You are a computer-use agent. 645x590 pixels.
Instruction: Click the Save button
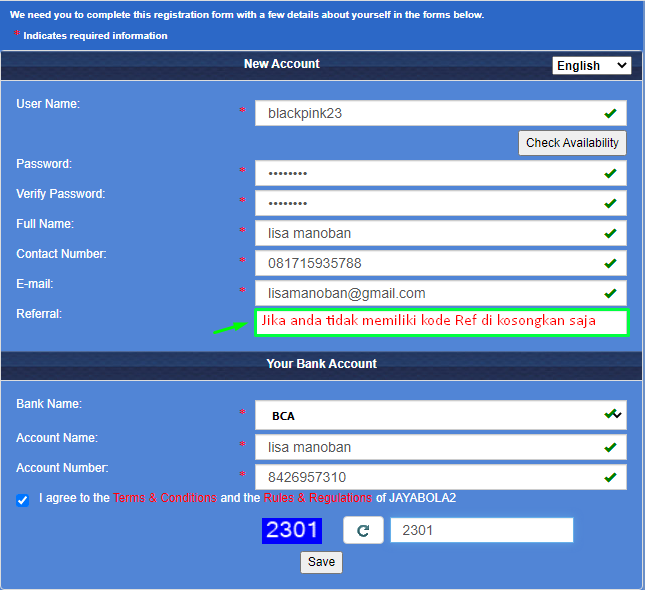tap(321, 562)
